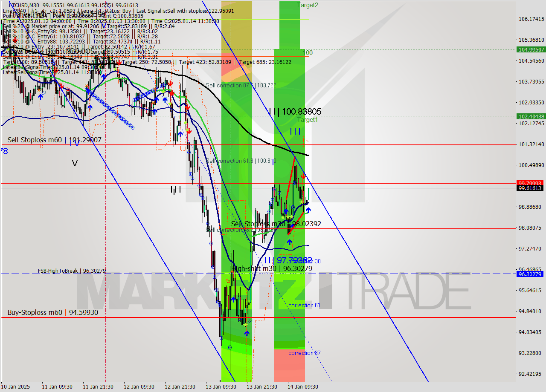Click the green 104.99507 price tag
Image resolution: width=546 pixels, height=392 pixels.
(531, 49)
